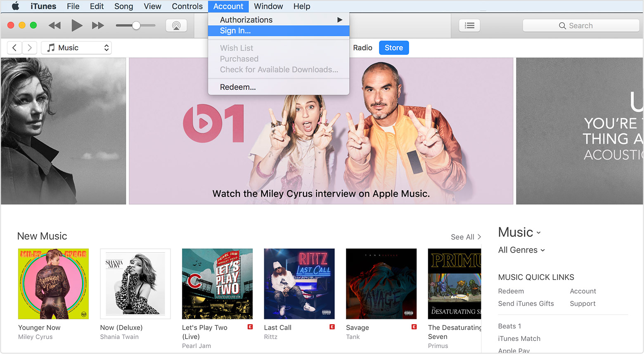
Task: Click the Account quick link
Action: click(x=583, y=291)
